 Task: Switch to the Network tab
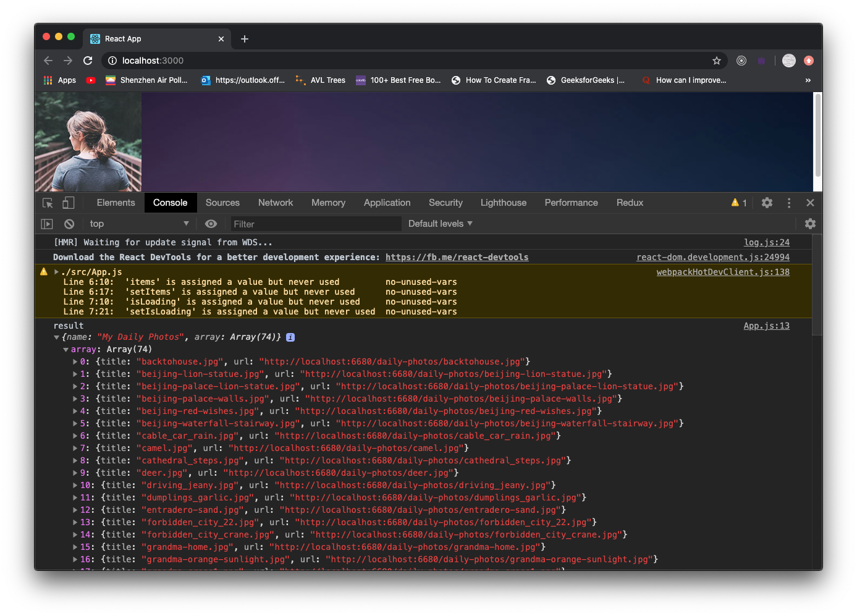(276, 203)
